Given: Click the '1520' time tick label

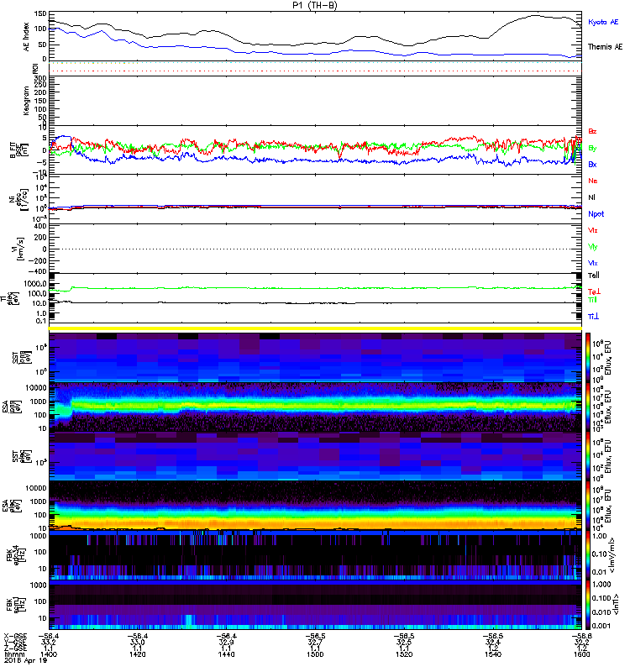Looking at the screenshot, I should tap(404, 654).
